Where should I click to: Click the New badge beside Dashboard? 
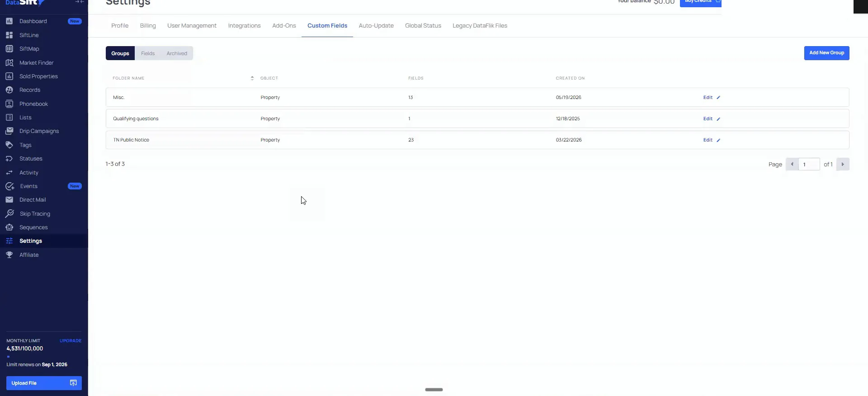[x=75, y=21]
